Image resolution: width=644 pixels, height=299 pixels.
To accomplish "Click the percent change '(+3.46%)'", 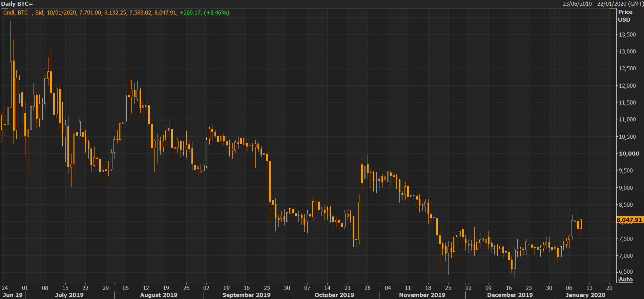I will [x=217, y=13].
